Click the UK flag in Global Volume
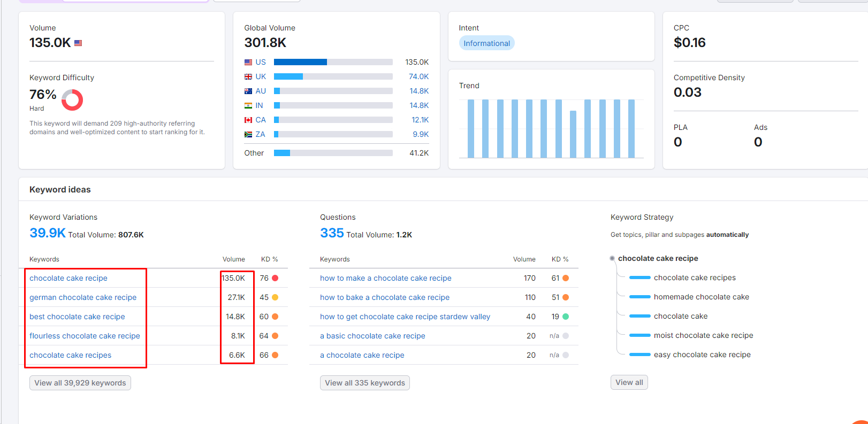The image size is (868, 424). [x=248, y=76]
